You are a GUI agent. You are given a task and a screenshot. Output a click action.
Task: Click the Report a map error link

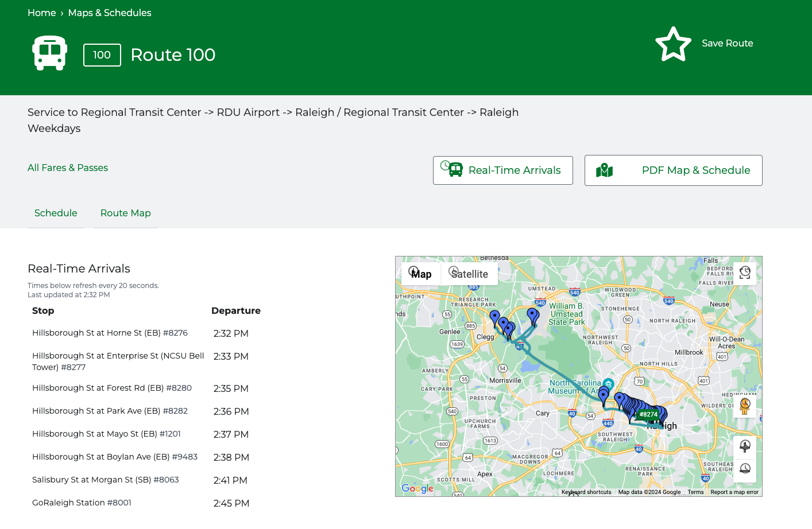(734, 492)
